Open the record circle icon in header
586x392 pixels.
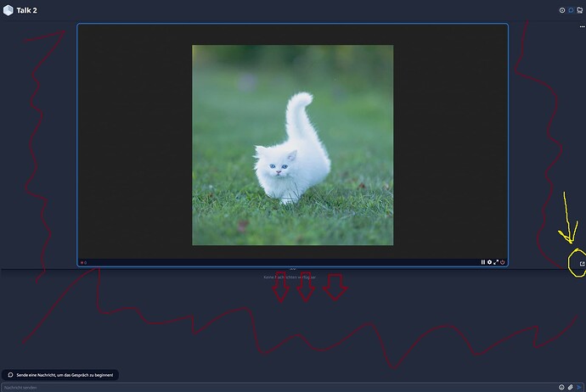562,10
